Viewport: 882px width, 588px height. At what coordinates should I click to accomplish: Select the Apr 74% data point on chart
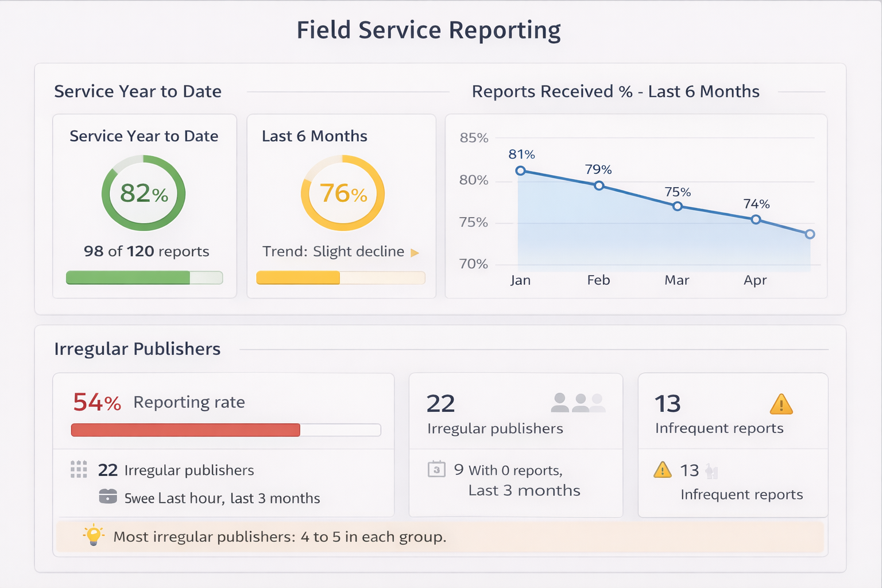pos(756,219)
